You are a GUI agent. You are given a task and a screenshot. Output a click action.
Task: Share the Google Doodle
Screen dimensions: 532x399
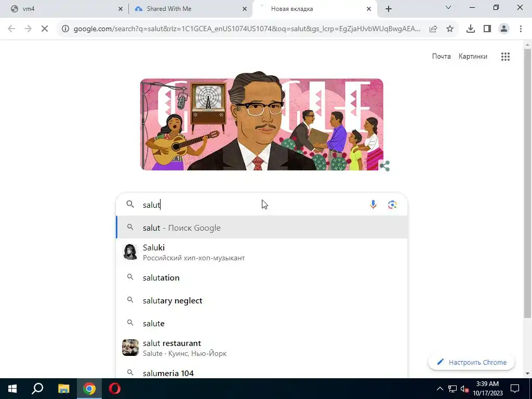coord(384,166)
